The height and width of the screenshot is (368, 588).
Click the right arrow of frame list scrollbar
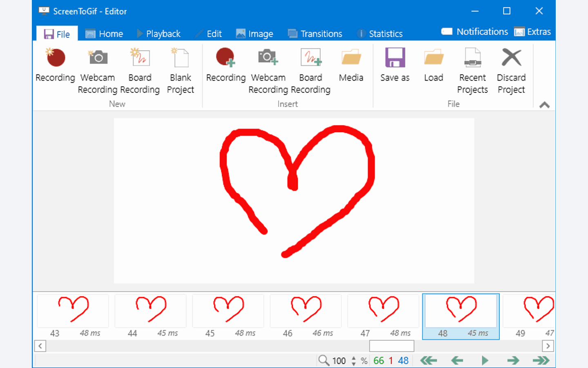coord(548,346)
